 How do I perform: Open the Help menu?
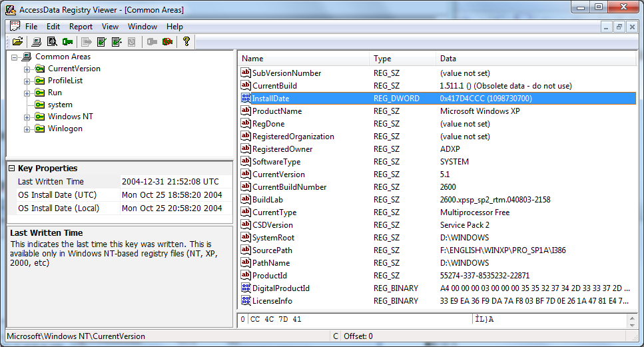pos(174,26)
